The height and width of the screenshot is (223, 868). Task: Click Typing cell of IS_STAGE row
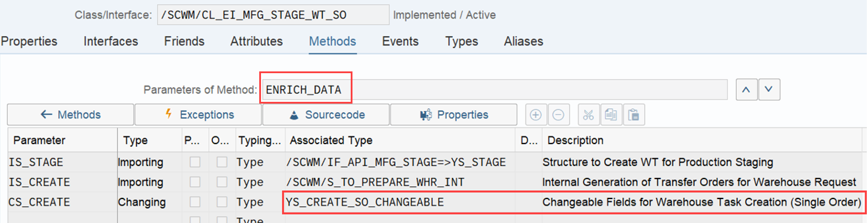(260, 162)
